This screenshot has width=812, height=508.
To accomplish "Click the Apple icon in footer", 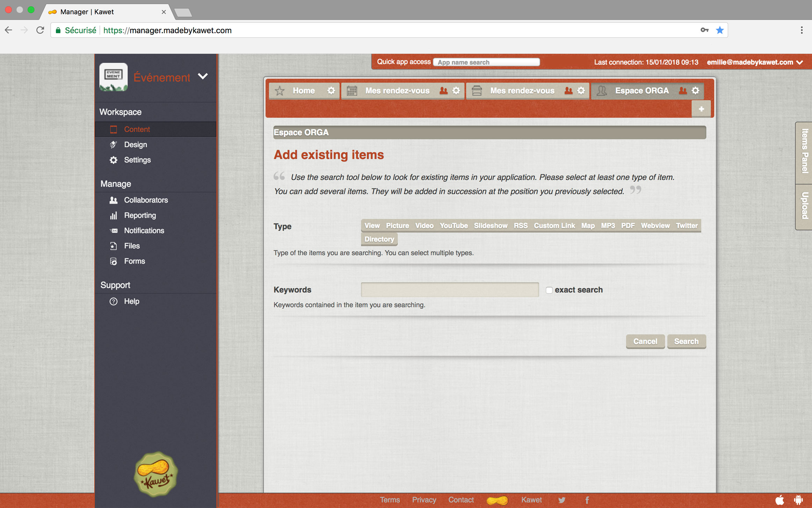I will [x=780, y=500].
